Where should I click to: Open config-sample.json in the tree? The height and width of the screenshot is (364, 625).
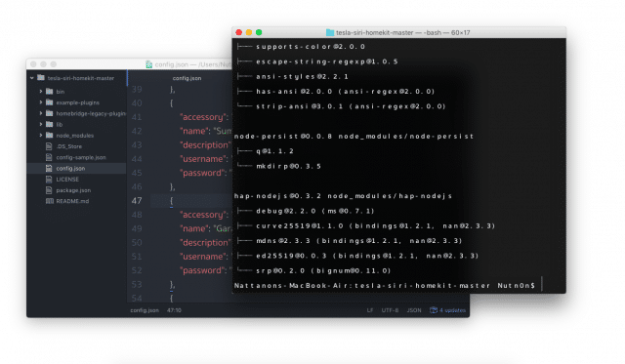(x=81, y=157)
